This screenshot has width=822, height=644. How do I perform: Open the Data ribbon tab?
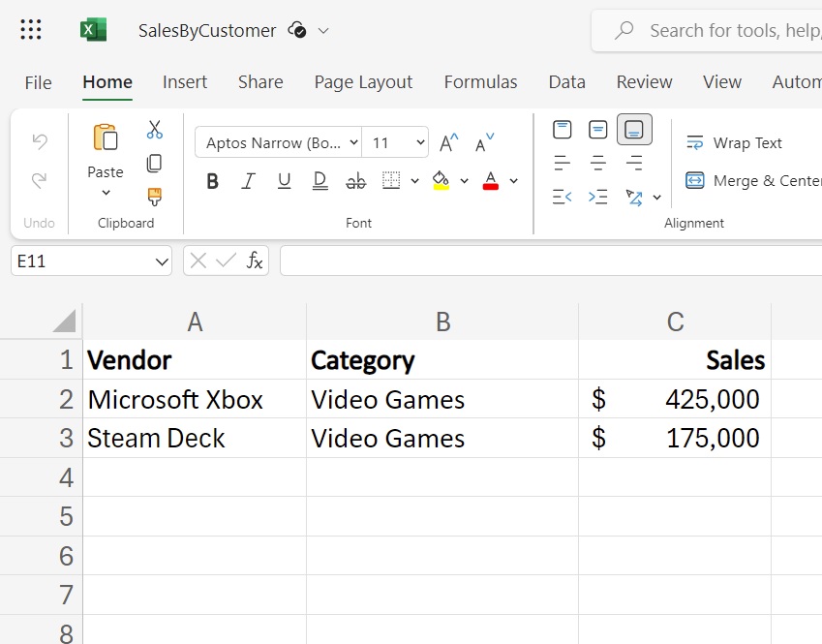pos(566,82)
